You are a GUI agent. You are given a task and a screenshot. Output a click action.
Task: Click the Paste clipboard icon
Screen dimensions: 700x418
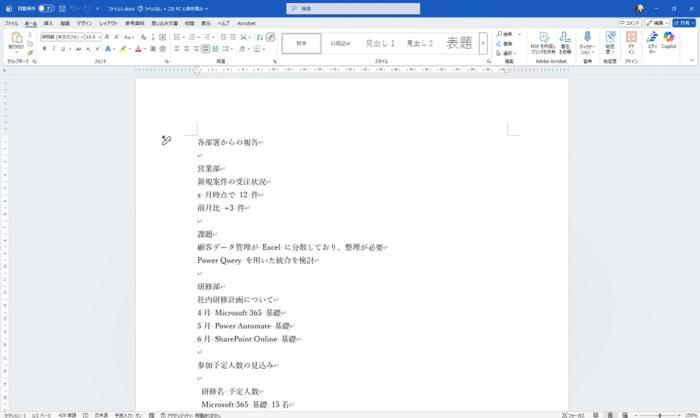(x=16, y=41)
